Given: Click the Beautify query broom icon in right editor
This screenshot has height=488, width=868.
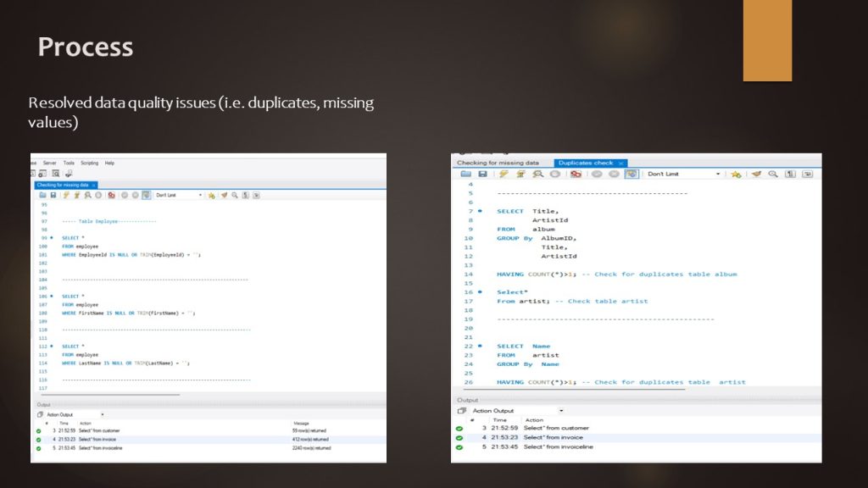Looking at the screenshot, I should (x=754, y=174).
